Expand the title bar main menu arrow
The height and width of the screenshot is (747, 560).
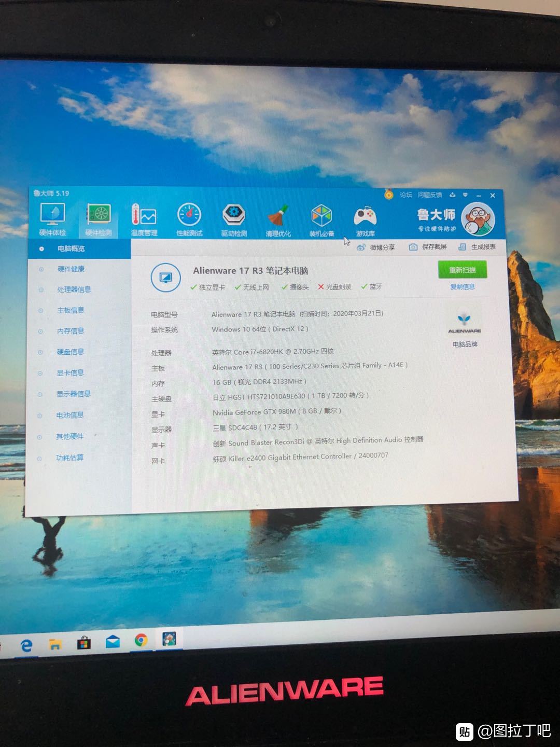(465, 195)
